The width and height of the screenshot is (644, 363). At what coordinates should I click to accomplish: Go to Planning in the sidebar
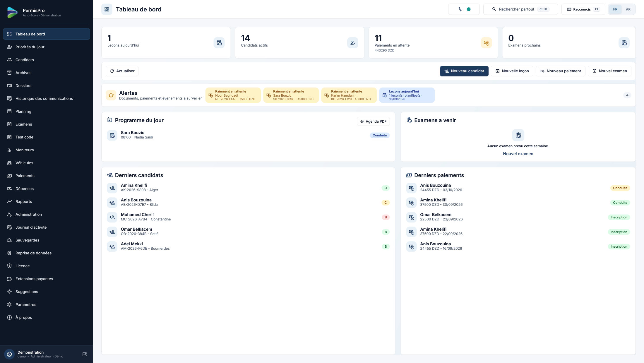tap(47, 111)
